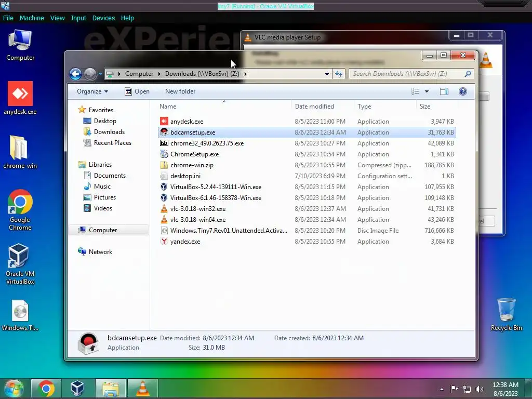Click the volume speaker tray icon
Image resolution: width=532 pixels, height=399 pixels.
(x=480, y=389)
